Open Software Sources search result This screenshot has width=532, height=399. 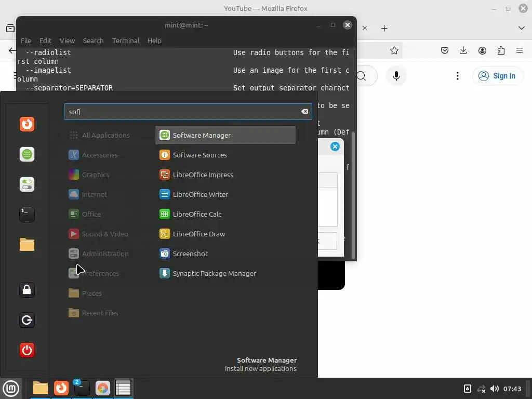225,155
